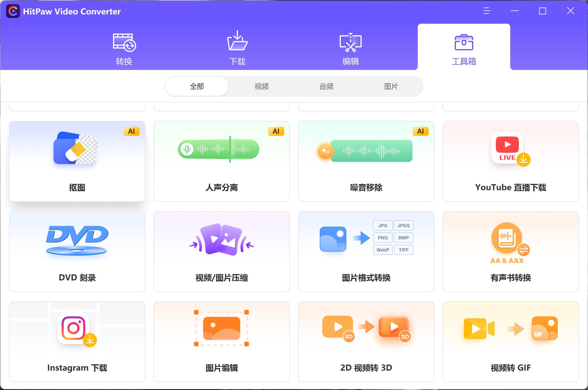Click the orange 图片编辑 crop icon
This screenshot has height=390, width=588.
click(221, 328)
